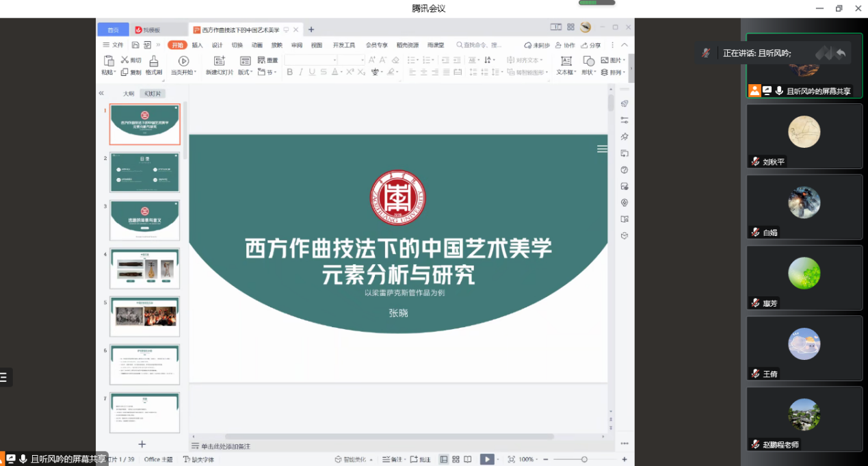Click the Share (分享) button
Image resolution: width=868 pixels, height=466 pixels.
[x=591, y=45]
